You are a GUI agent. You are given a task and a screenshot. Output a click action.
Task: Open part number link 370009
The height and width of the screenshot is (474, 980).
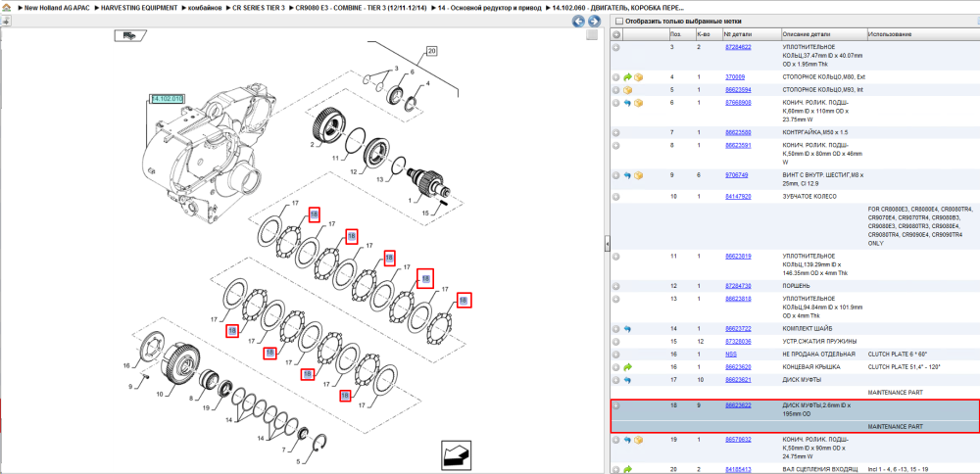pyautogui.click(x=734, y=76)
